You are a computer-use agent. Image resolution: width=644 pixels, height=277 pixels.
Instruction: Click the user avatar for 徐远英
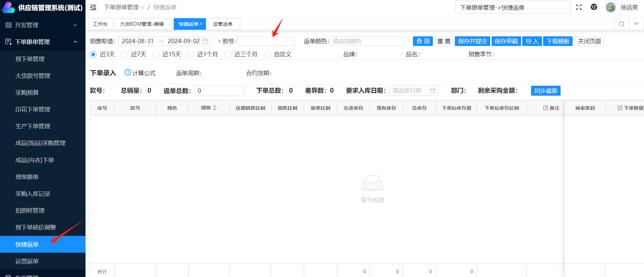coord(610,7)
